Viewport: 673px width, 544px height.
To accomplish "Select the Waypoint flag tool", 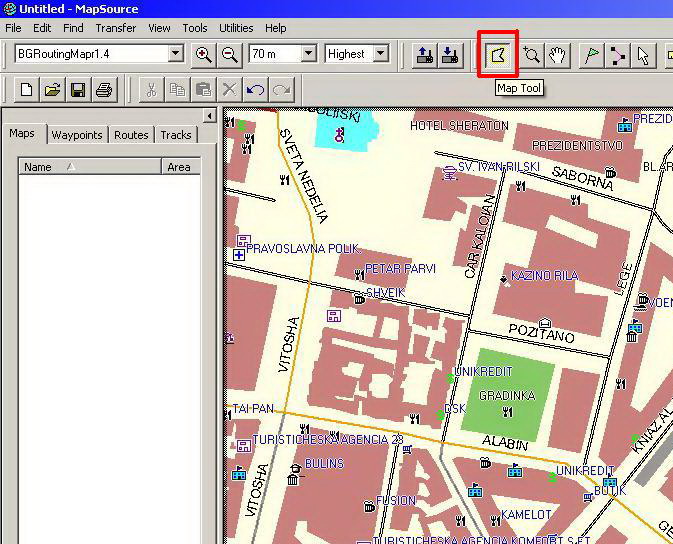I will (591, 55).
